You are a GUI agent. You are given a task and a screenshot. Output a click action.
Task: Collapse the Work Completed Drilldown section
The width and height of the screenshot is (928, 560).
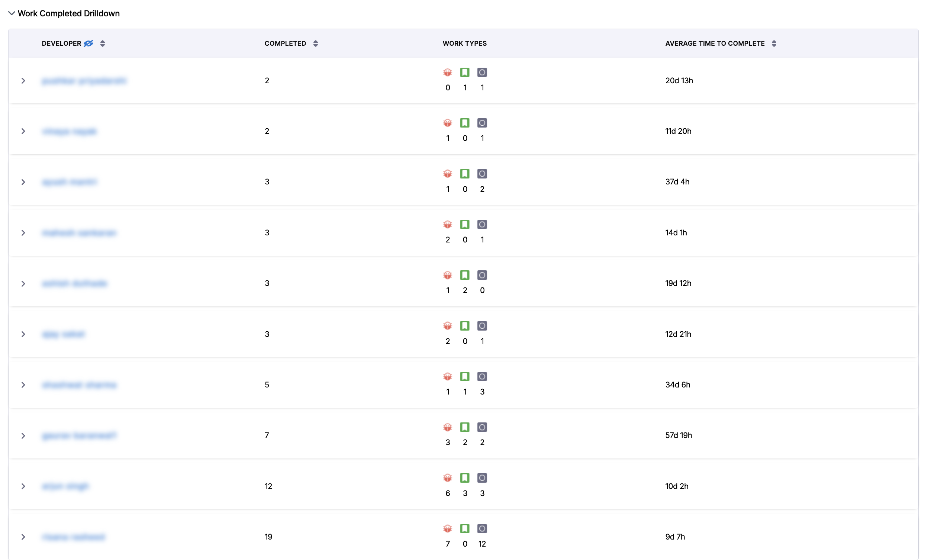click(12, 13)
